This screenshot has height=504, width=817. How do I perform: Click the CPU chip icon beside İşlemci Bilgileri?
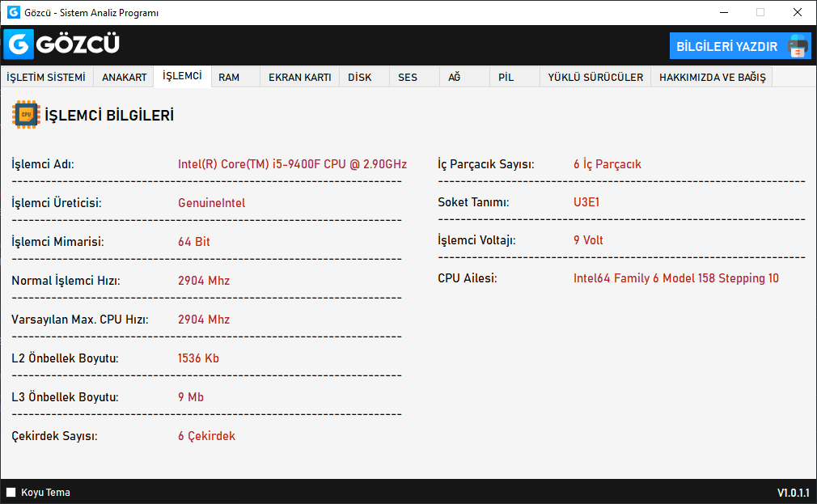point(26,114)
